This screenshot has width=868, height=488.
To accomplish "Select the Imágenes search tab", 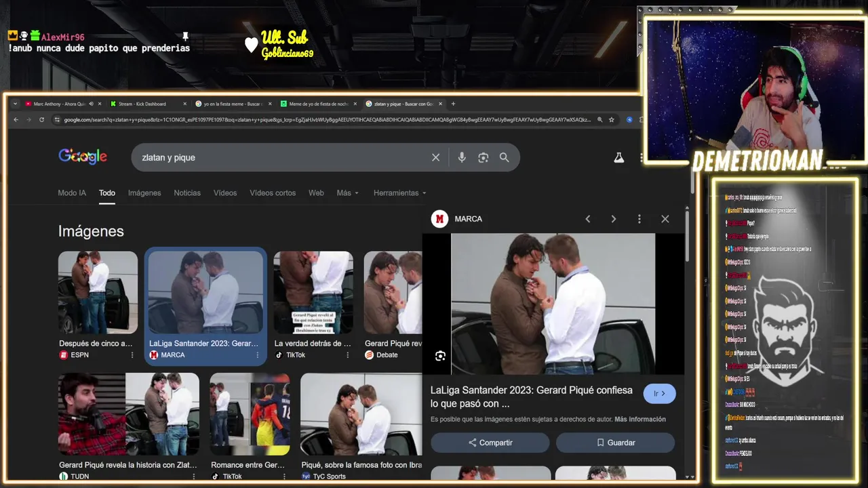I will pyautogui.click(x=144, y=193).
